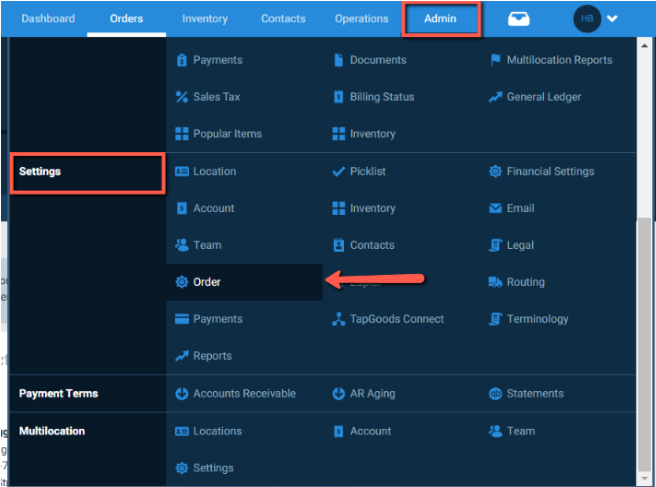Open the Multilocation Account link

tap(370, 431)
